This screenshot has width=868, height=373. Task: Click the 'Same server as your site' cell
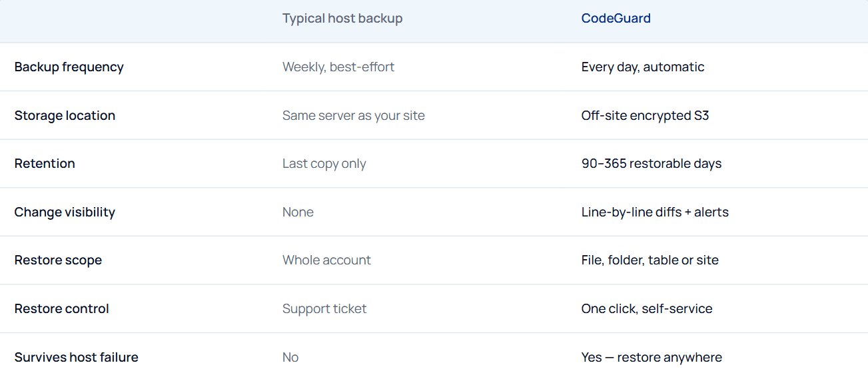(x=354, y=115)
